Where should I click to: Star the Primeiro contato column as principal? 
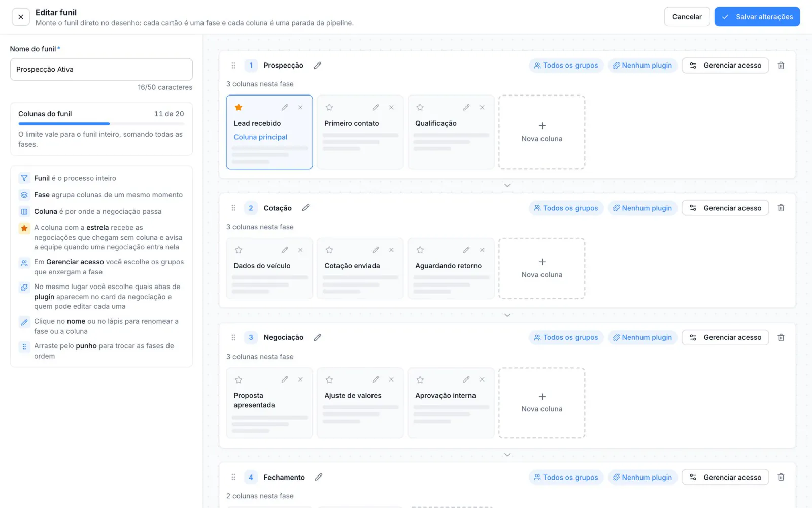point(329,107)
